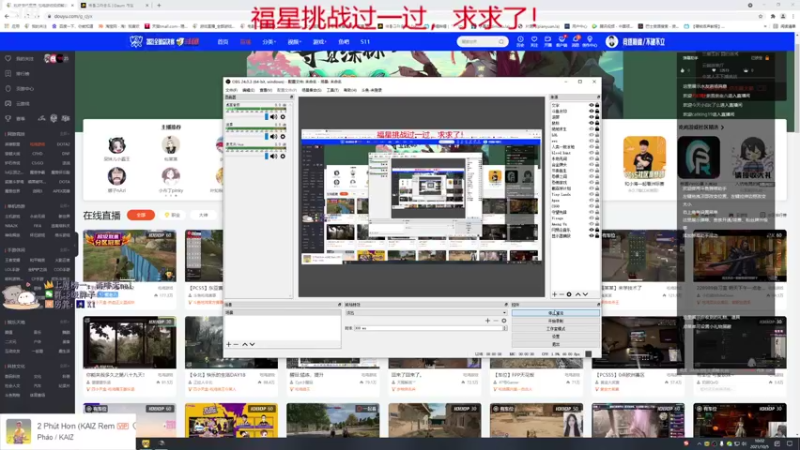Expand the 视频 dropdown in Douyu nav
The width and height of the screenshot is (800, 450).
coord(294,42)
